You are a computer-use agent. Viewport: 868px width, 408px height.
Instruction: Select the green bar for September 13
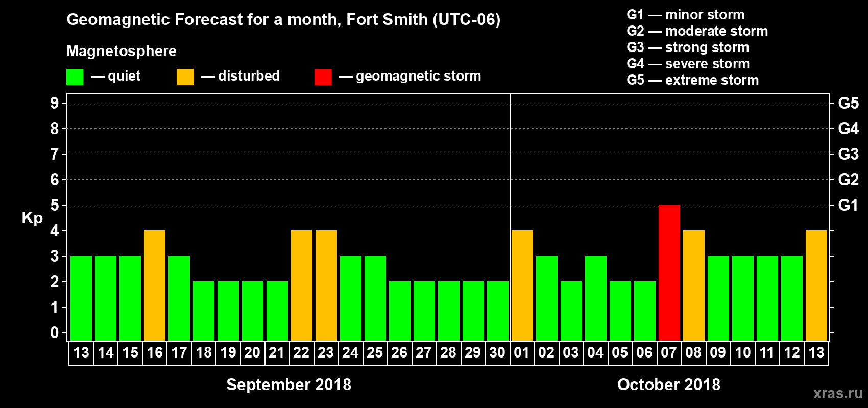[x=81, y=298]
